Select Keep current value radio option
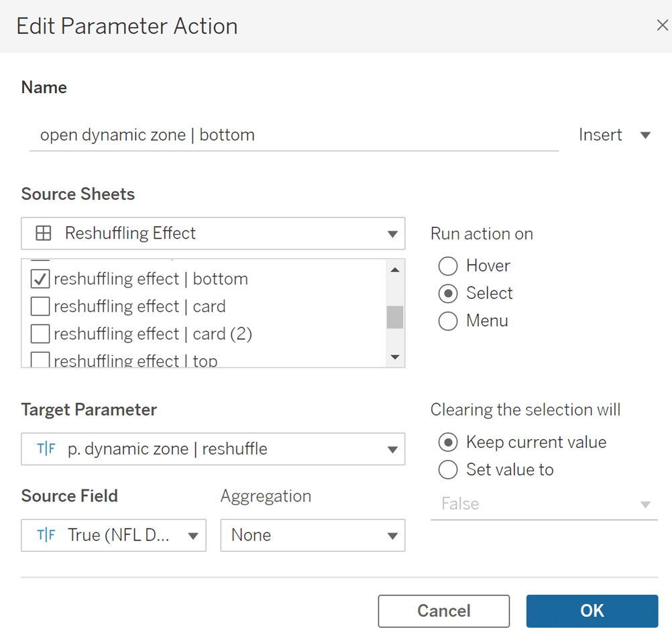 coord(448,442)
